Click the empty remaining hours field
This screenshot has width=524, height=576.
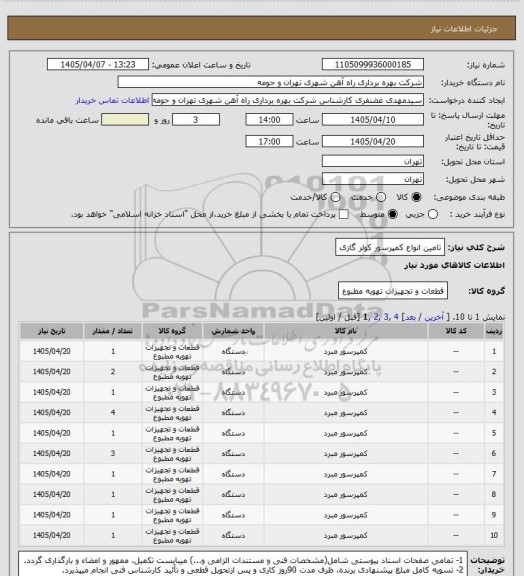coord(125,120)
